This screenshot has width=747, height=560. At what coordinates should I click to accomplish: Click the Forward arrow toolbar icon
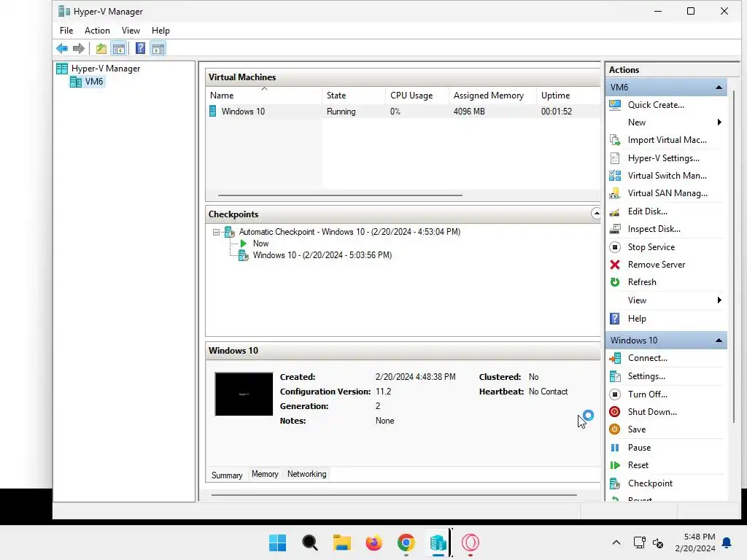click(79, 48)
